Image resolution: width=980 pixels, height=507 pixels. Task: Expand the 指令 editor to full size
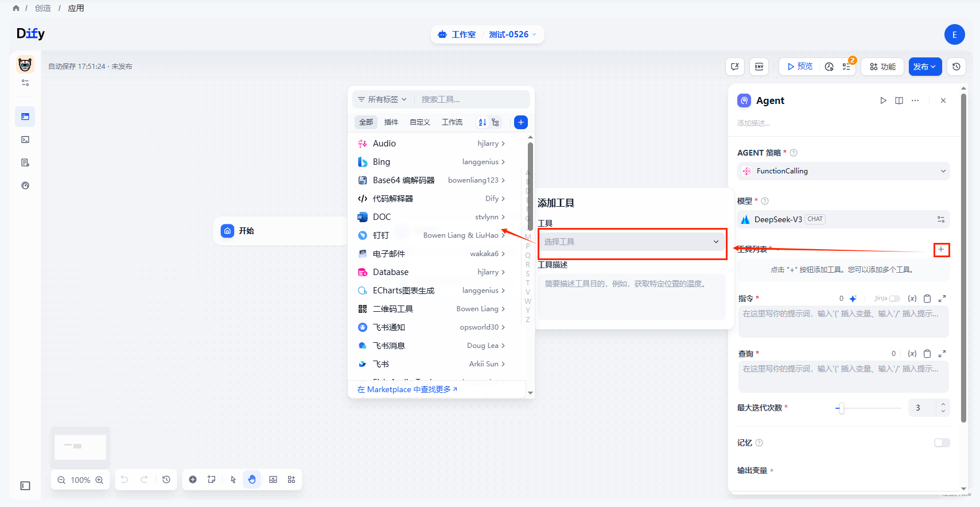click(x=942, y=299)
